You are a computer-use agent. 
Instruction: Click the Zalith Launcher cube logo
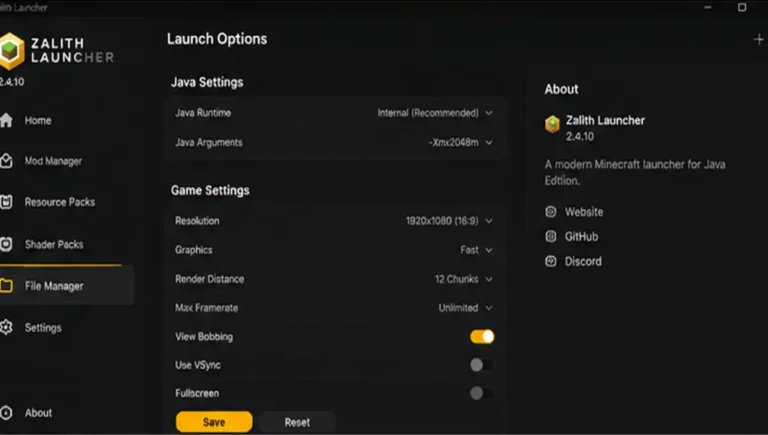[11, 51]
